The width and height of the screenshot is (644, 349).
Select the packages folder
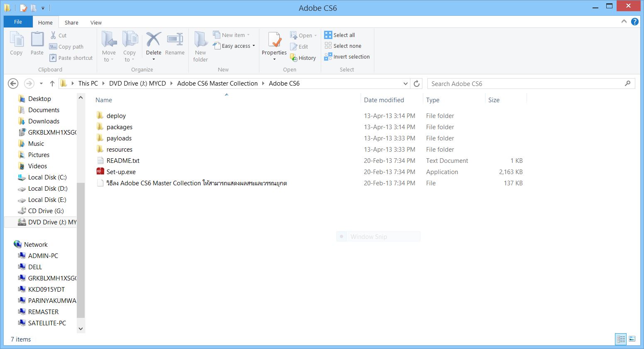point(120,127)
